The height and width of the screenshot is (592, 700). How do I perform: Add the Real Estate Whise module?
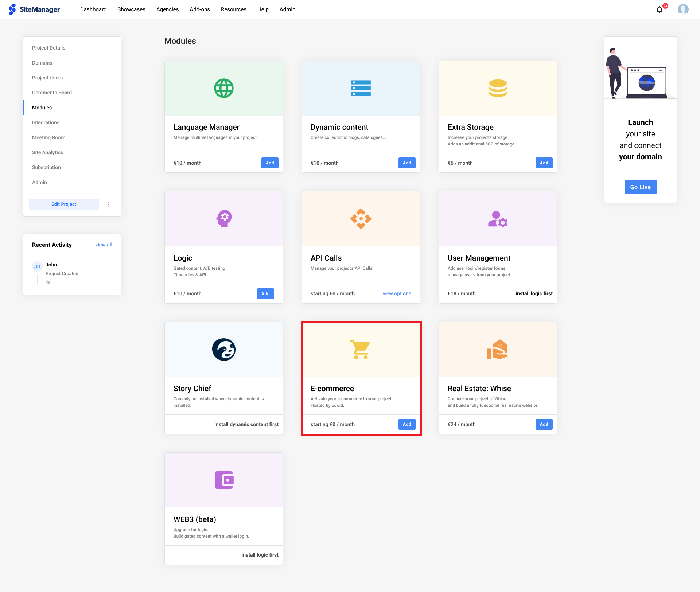point(544,424)
